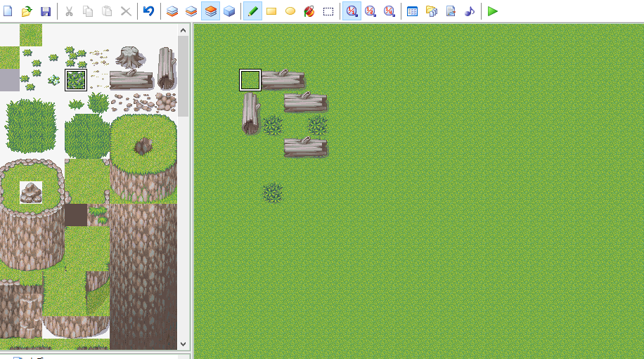Click the bottom fallen log on the map
Viewport: 644px width, 359px height.
(306, 147)
